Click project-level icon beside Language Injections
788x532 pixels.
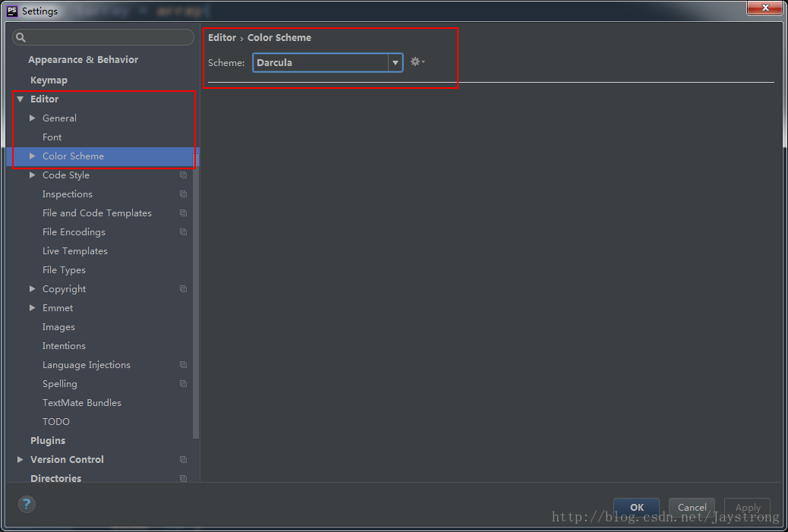(184, 365)
